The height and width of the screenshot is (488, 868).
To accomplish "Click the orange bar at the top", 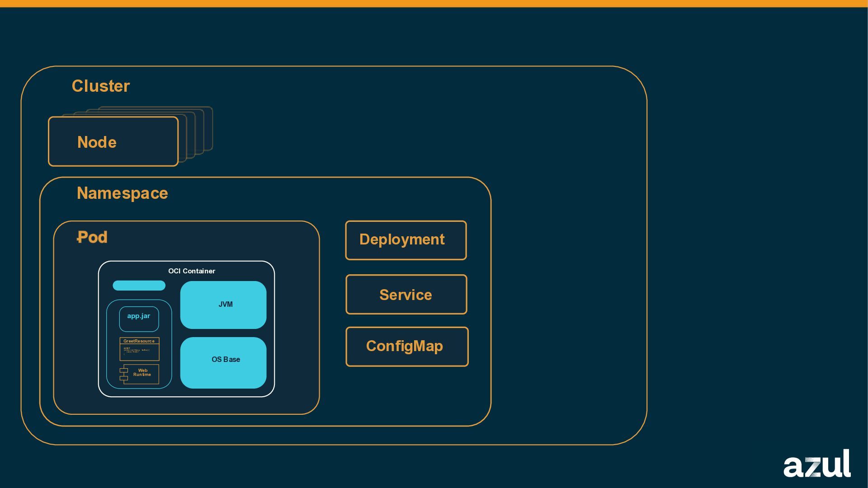I will point(434,4).
